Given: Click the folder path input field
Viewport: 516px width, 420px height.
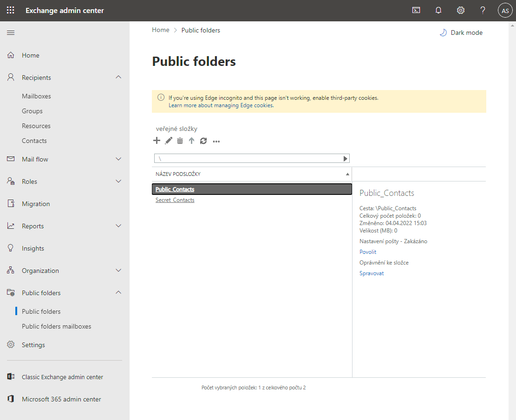Looking at the screenshot, I should pos(248,159).
